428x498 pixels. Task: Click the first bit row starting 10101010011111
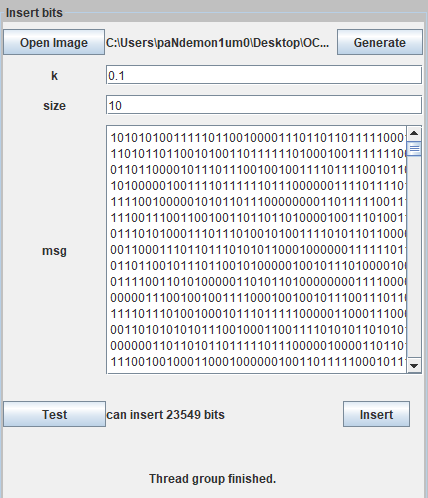pyautogui.click(x=258, y=138)
